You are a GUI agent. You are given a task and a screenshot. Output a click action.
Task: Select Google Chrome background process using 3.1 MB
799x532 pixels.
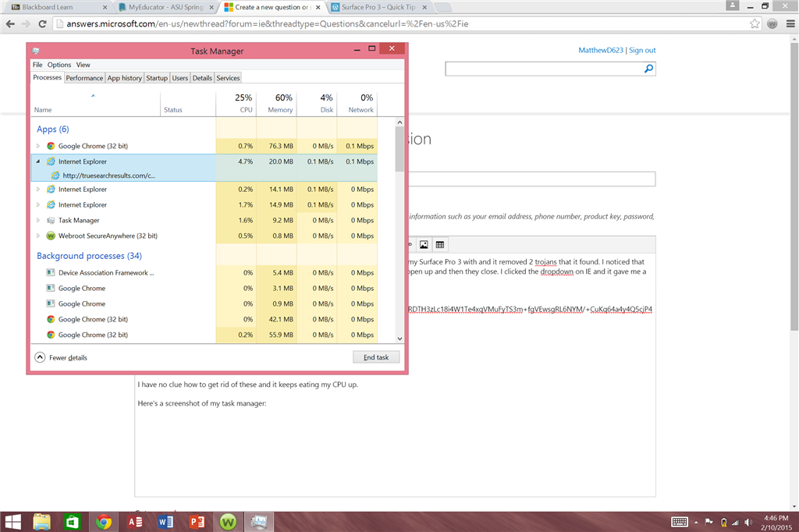click(204, 288)
